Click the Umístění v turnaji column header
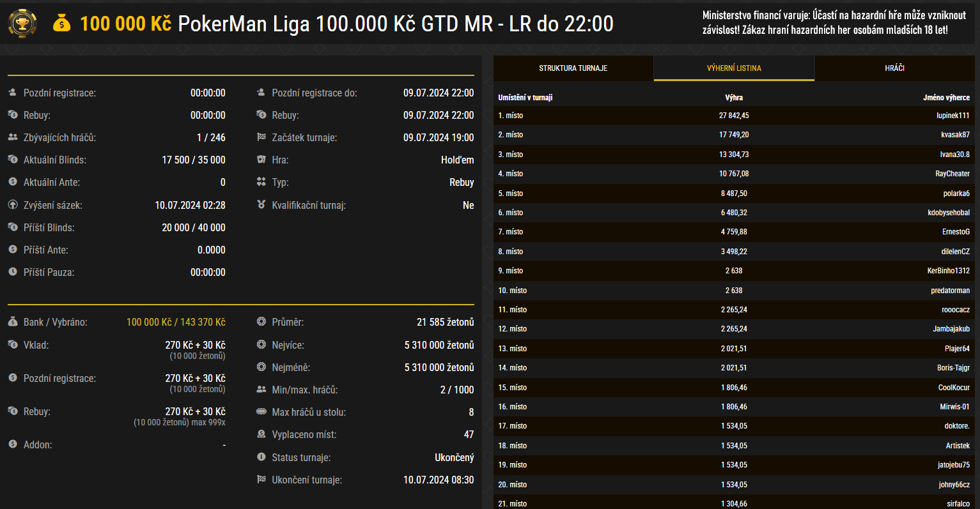Viewport: 980px width, 509px height. coord(525,98)
